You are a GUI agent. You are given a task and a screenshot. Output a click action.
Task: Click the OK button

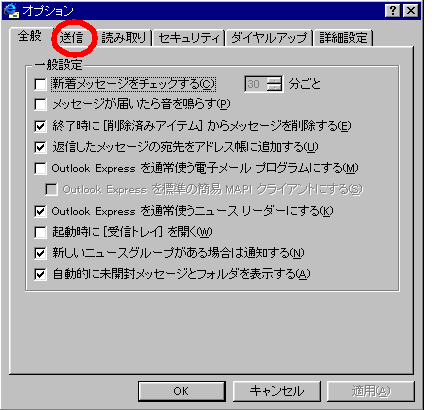(x=181, y=391)
